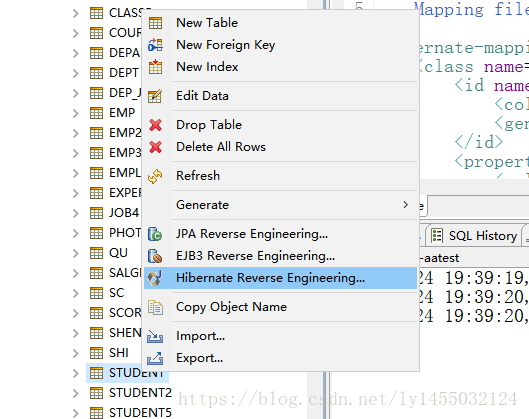This screenshot has width=529, height=419.
Task: Choose New Table from context menu
Action: tap(281, 23)
